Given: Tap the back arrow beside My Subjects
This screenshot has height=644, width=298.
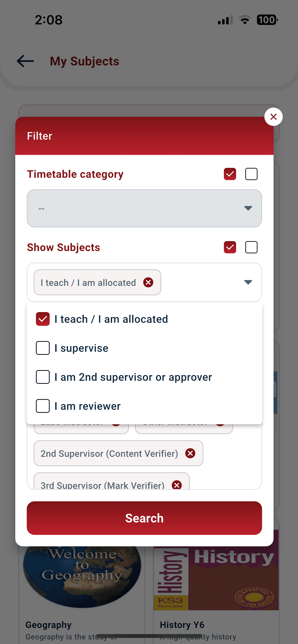Looking at the screenshot, I should coord(25,61).
